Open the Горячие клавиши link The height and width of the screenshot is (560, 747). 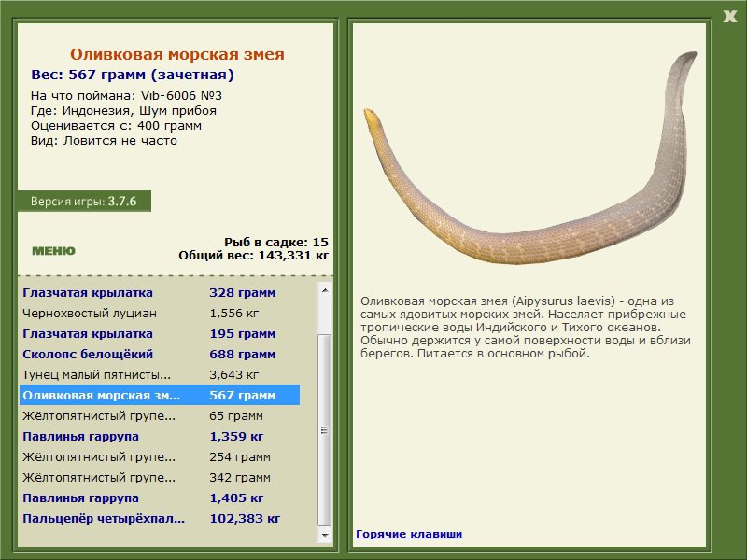click(409, 534)
